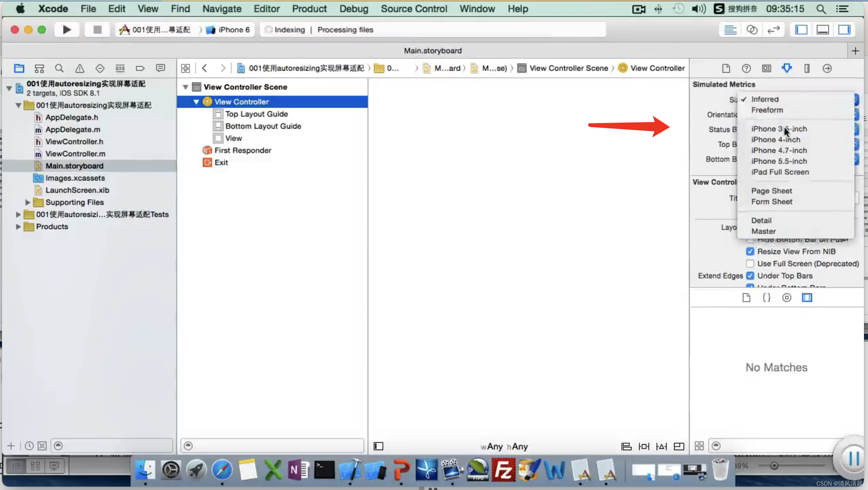The height and width of the screenshot is (490, 868).
Task: Show the Connections inspector arrow icon
Action: tap(827, 68)
